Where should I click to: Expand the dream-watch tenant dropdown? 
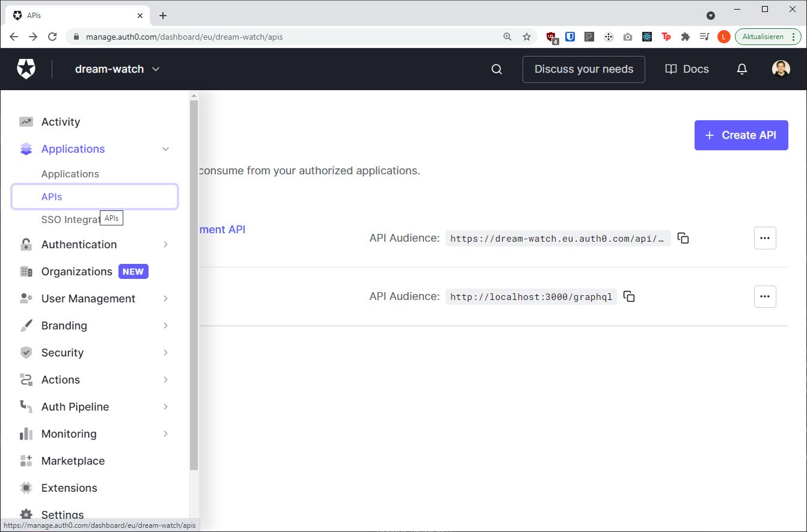pos(156,69)
